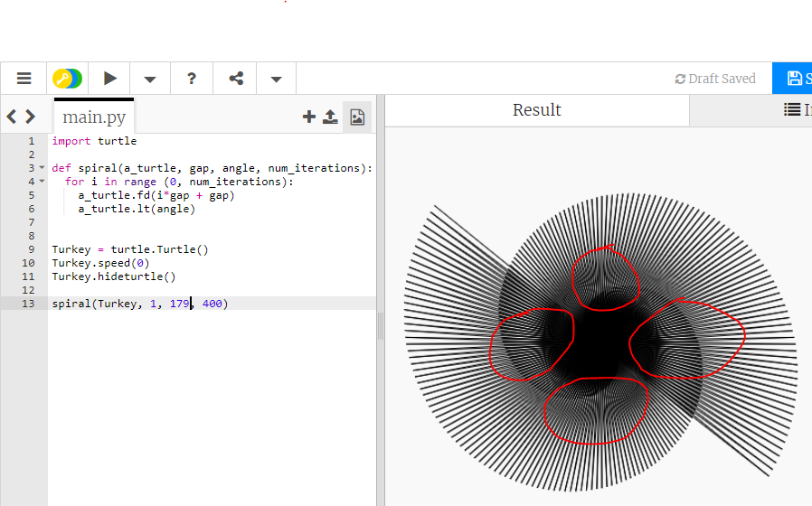Add a new file with plus icon

(x=309, y=117)
